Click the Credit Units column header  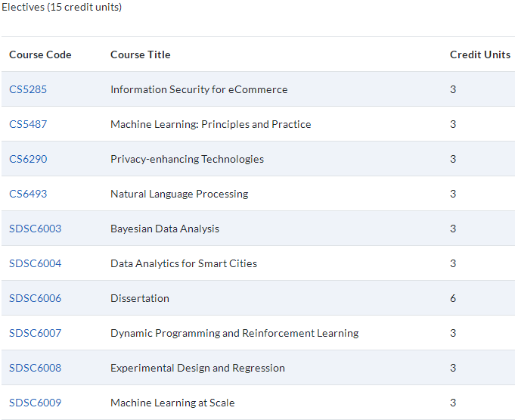pos(480,54)
